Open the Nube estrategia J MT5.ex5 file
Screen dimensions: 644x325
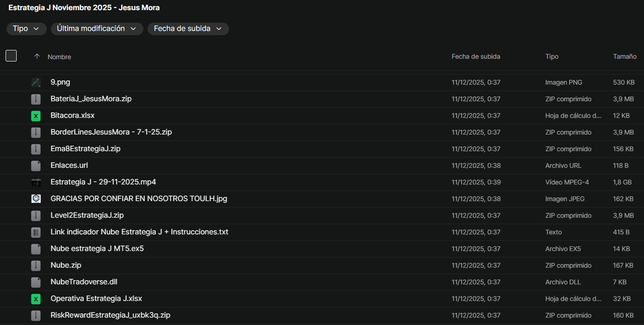coord(97,249)
